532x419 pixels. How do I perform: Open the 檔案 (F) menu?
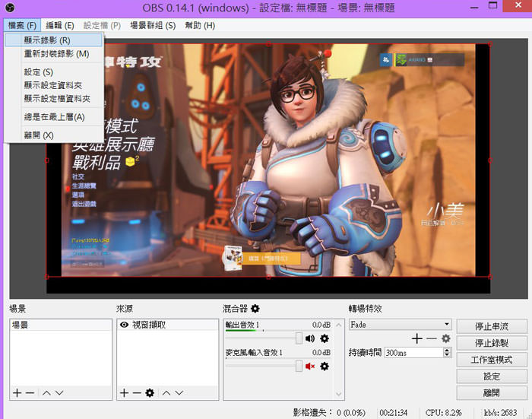(x=22, y=25)
